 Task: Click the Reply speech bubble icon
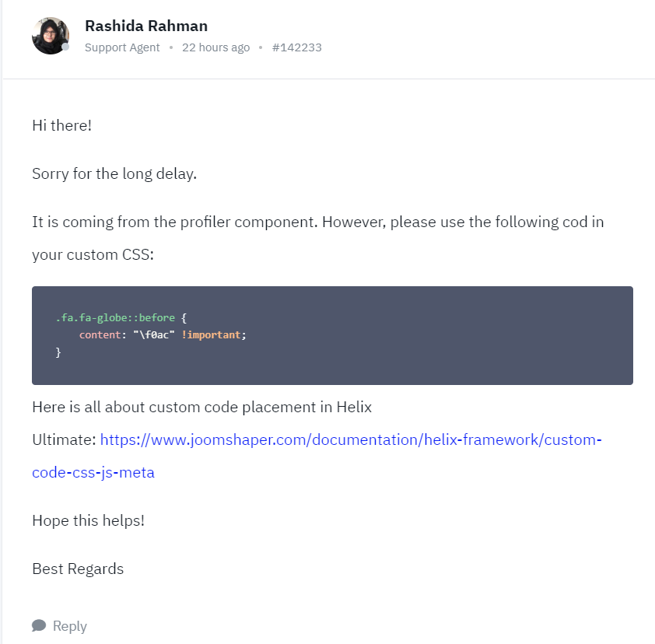[x=39, y=625]
